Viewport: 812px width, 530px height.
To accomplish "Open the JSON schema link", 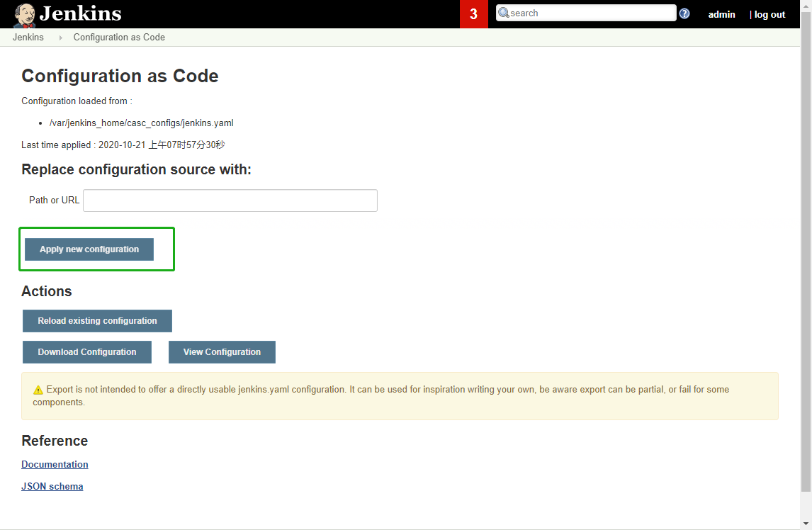I will pos(52,486).
